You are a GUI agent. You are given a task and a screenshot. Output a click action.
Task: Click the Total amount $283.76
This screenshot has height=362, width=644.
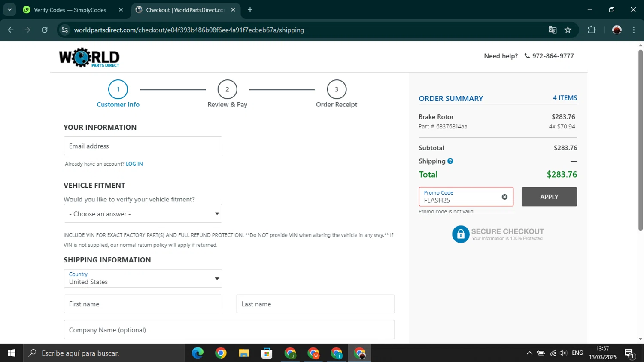coord(562,175)
